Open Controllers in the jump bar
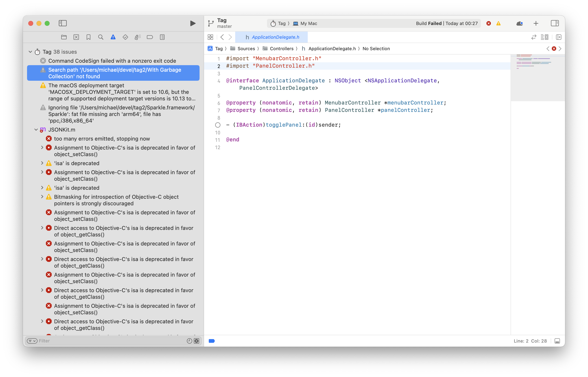This screenshot has width=588, height=377. pyautogui.click(x=282, y=49)
